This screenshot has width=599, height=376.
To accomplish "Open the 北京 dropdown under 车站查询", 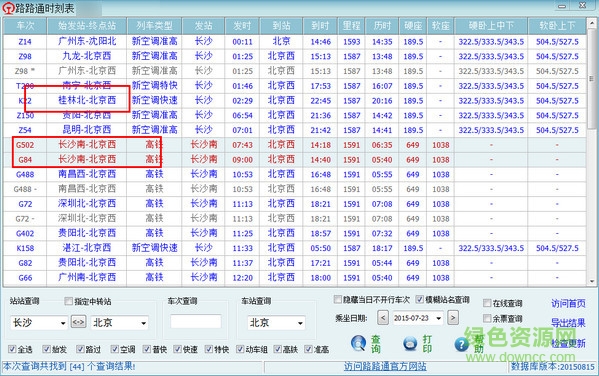I will [301, 323].
